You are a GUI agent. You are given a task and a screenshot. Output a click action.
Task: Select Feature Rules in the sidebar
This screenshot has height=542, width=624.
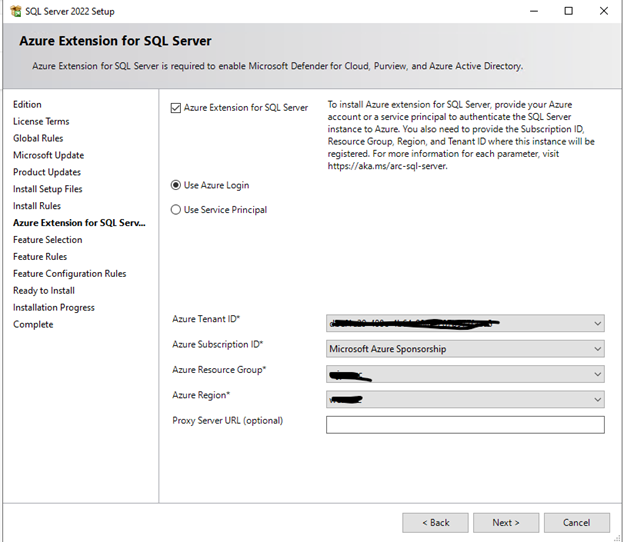point(40,257)
